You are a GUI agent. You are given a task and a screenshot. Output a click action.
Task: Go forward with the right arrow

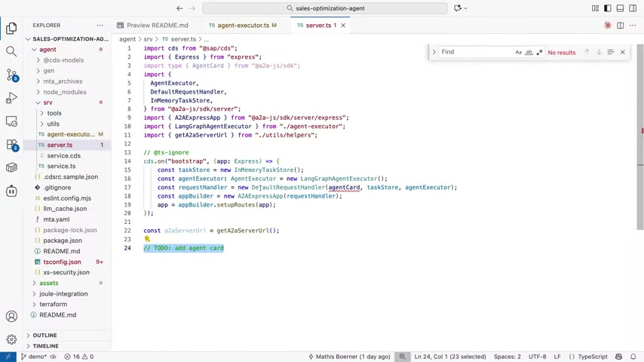pyautogui.click(x=192, y=8)
